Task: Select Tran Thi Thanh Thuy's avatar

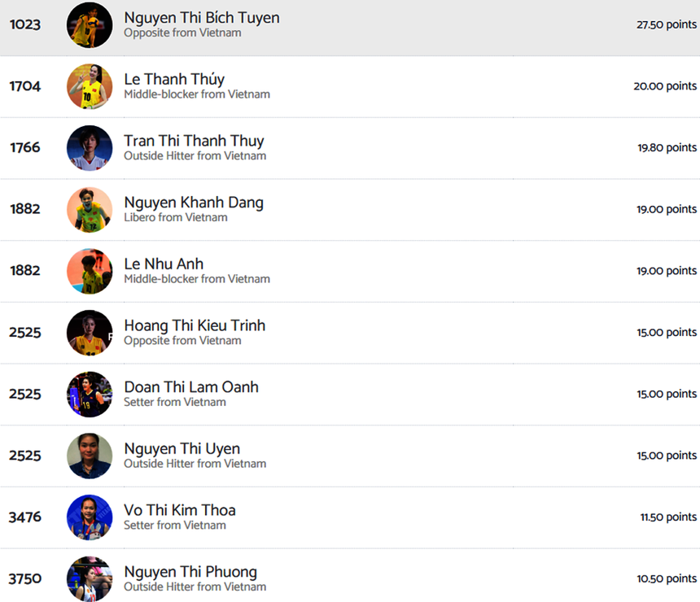Action: (x=90, y=148)
